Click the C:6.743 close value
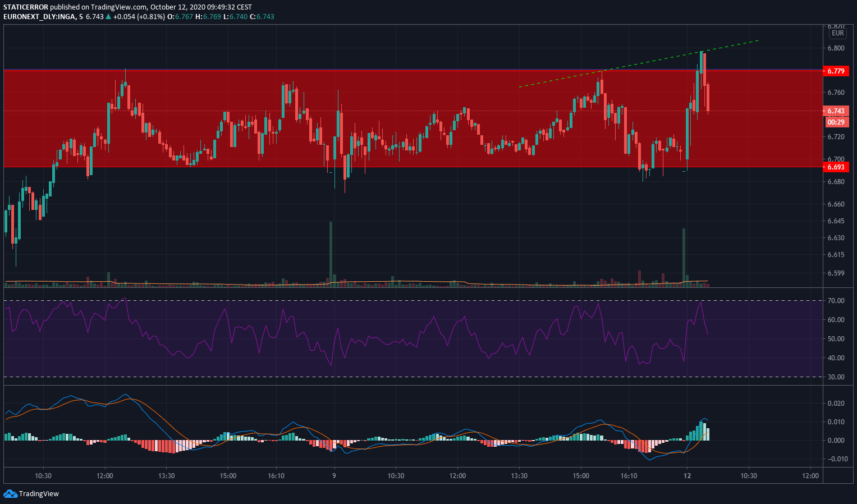The image size is (857, 504). (262, 17)
